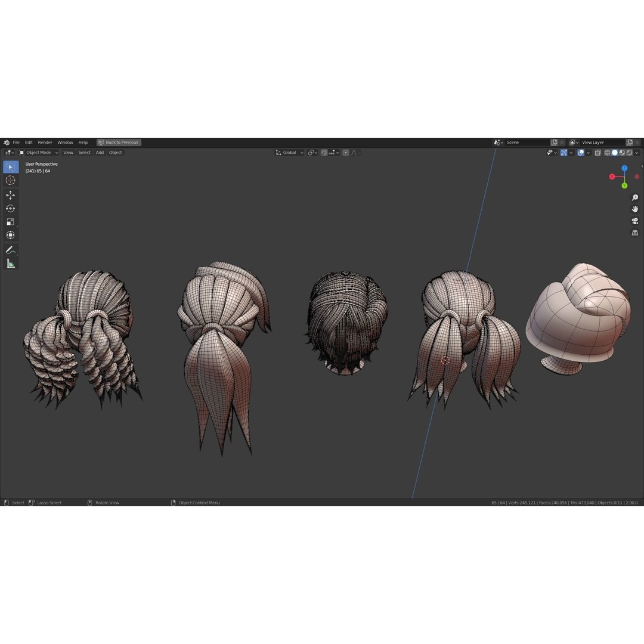Click the red X axis gizmo

pos(612,177)
